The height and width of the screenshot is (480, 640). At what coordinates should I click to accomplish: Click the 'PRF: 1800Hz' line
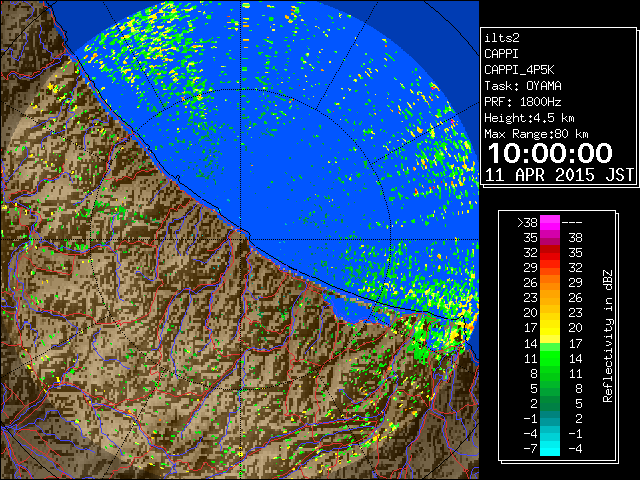tap(523, 102)
